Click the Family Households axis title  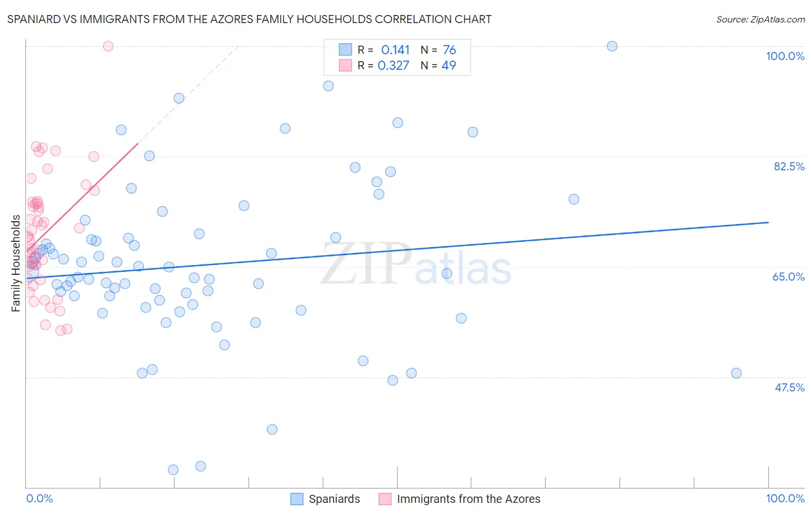point(16,263)
